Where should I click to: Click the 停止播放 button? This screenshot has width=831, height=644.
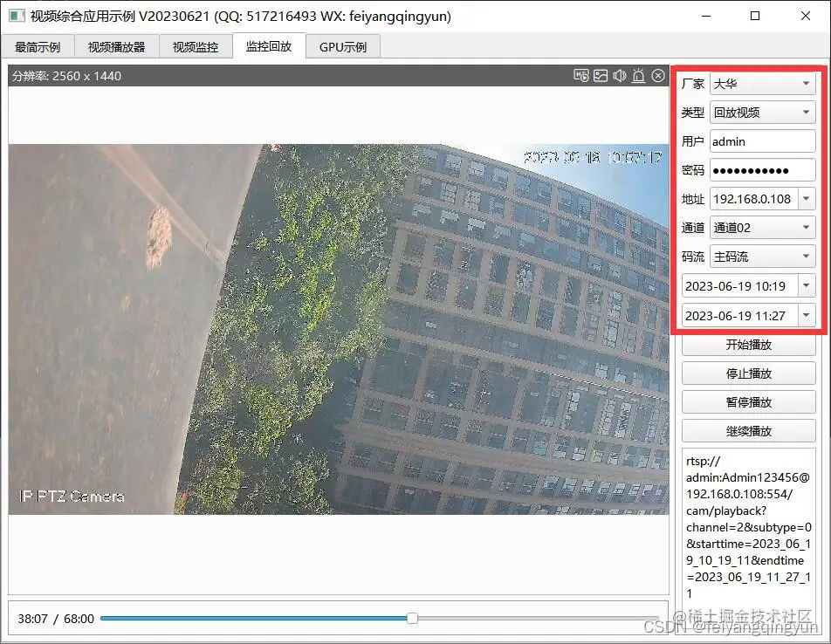point(748,373)
